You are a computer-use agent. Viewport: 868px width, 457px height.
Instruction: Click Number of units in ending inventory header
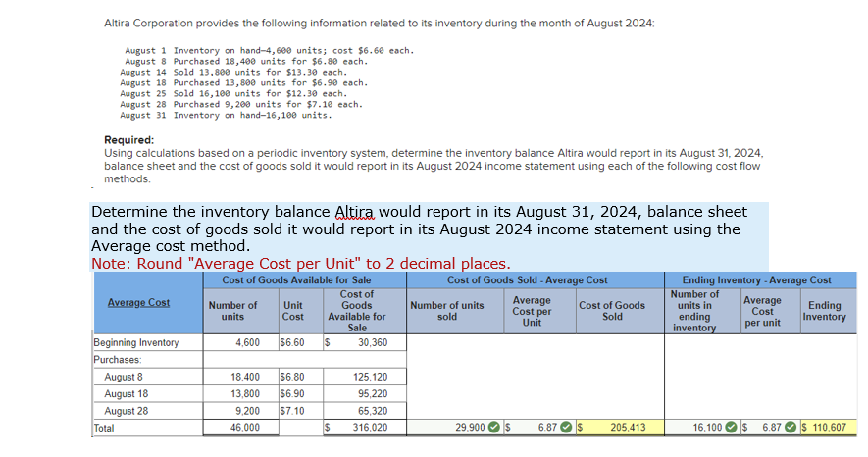(694, 311)
